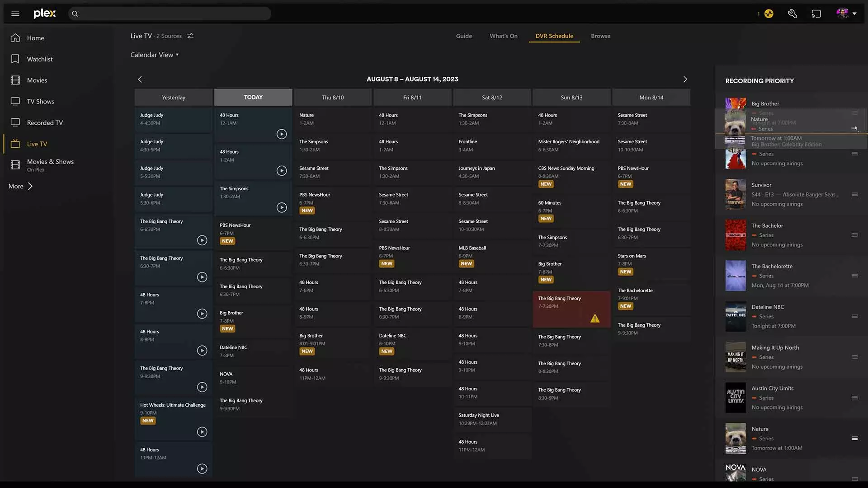The image size is (868, 488).
Task: Click the Plex logo
Action: pos(45,14)
